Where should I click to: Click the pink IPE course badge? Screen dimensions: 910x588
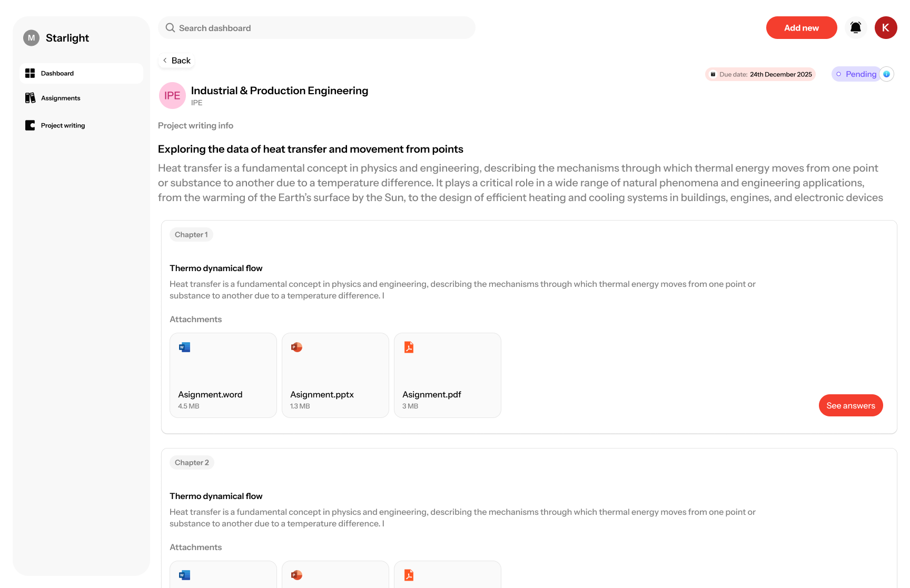click(x=172, y=95)
